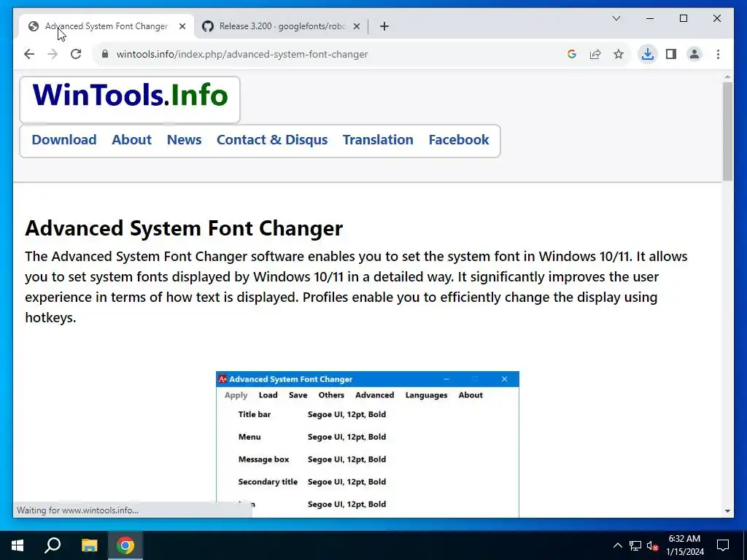The width and height of the screenshot is (747, 560).
Task: Open the Facebook nav link
Action: coord(459,139)
